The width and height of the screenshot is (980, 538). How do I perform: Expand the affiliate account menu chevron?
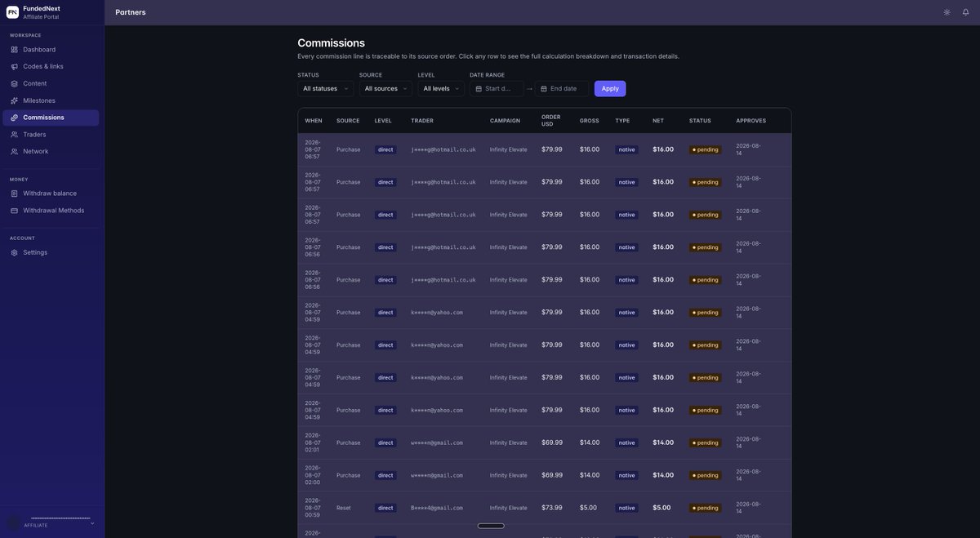click(92, 523)
